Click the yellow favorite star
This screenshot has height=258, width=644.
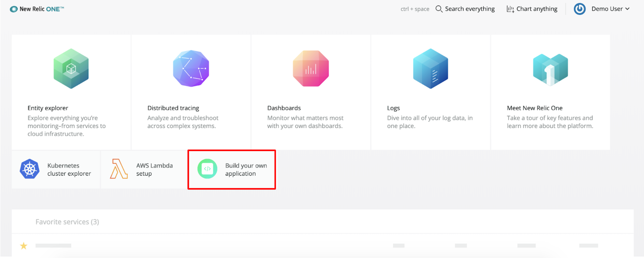click(x=24, y=246)
